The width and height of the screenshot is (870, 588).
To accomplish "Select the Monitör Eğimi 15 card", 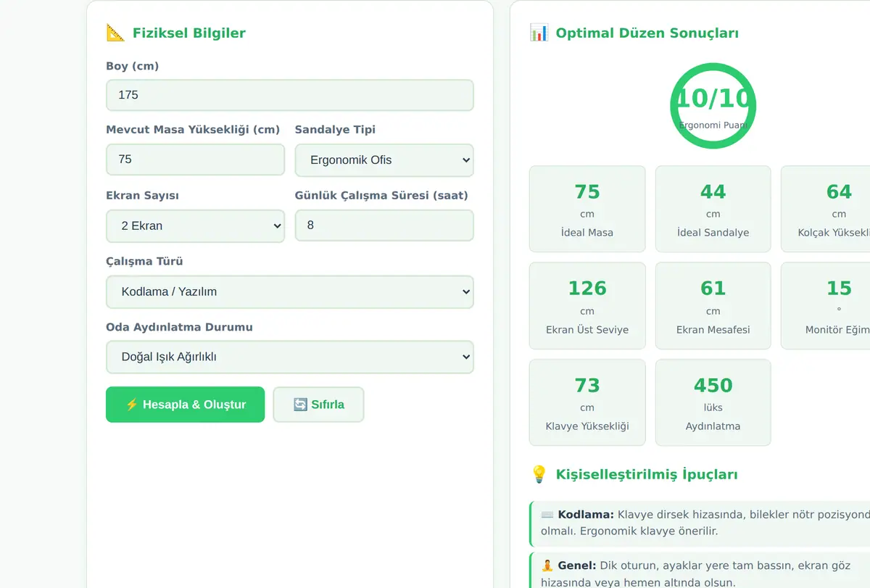I will 826,306.
